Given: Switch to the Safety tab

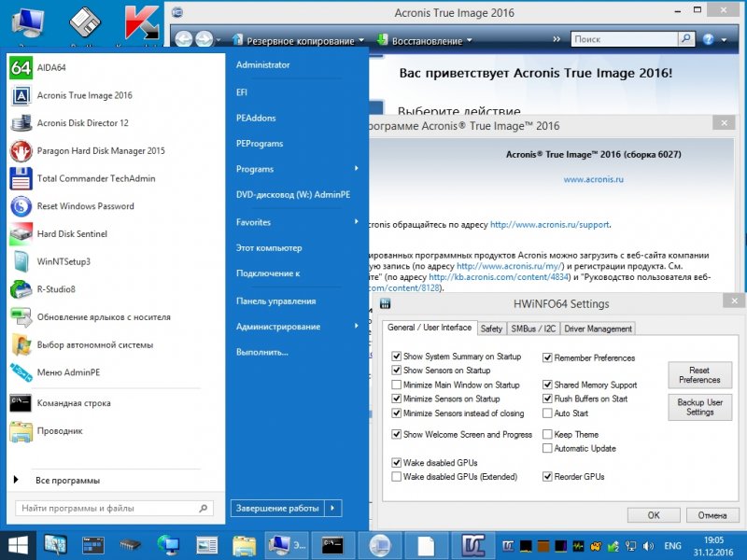Looking at the screenshot, I should pos(491,329).
